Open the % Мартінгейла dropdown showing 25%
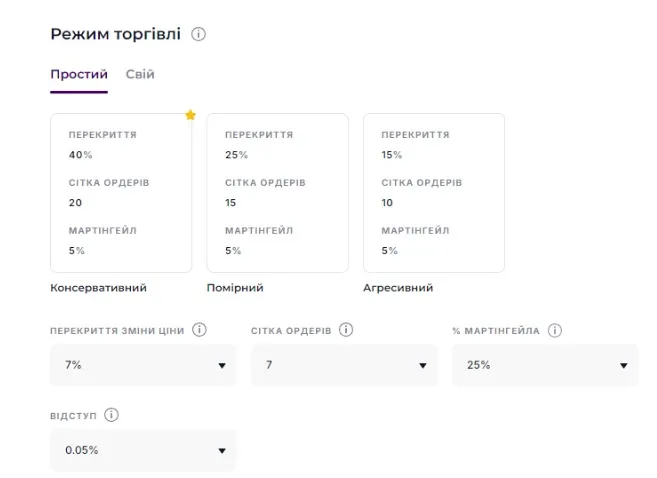This screenshot has width=657, height=478. [545, 365]
